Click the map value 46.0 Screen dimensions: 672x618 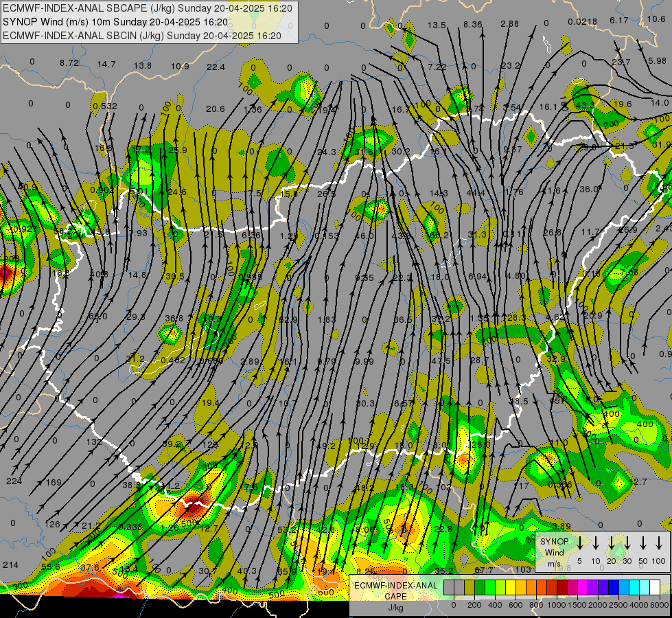tap(364, 236)
